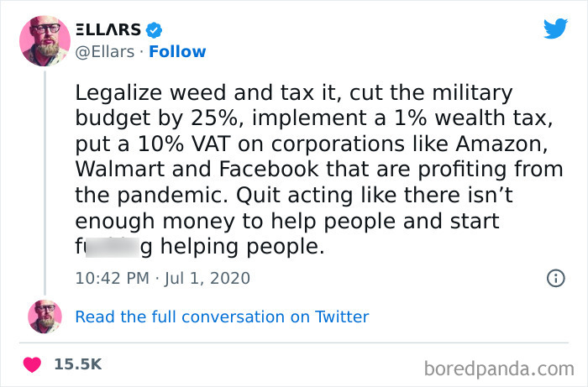Click the blurred censored word in tweet
This screenshot has height=387, width=588.
113,248
